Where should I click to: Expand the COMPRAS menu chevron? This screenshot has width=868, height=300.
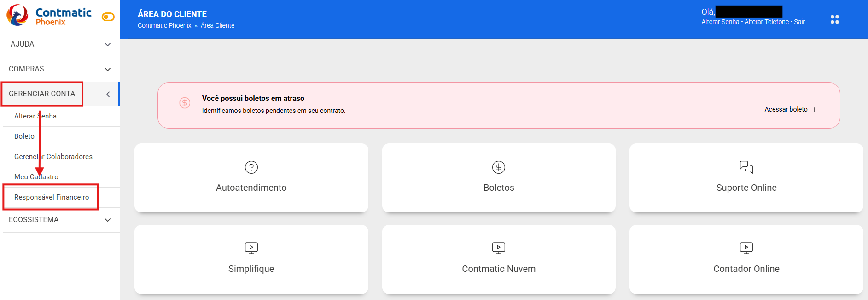pyautogui.click(x=108, y=70)
